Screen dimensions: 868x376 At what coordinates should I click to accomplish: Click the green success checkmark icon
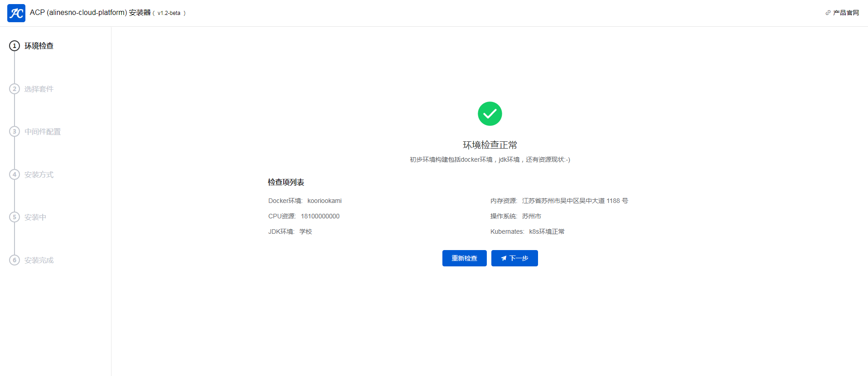tap(490, 114)
